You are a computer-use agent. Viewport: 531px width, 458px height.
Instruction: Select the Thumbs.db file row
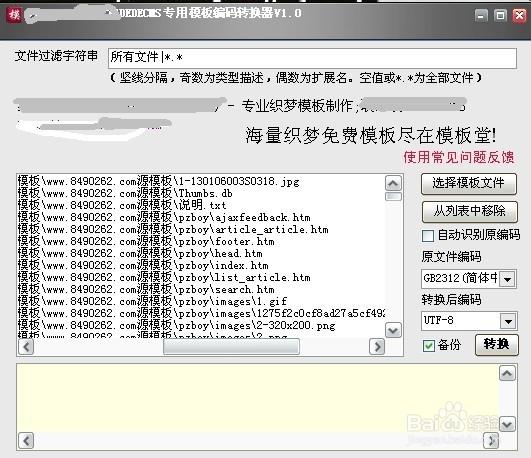point(201,193)
